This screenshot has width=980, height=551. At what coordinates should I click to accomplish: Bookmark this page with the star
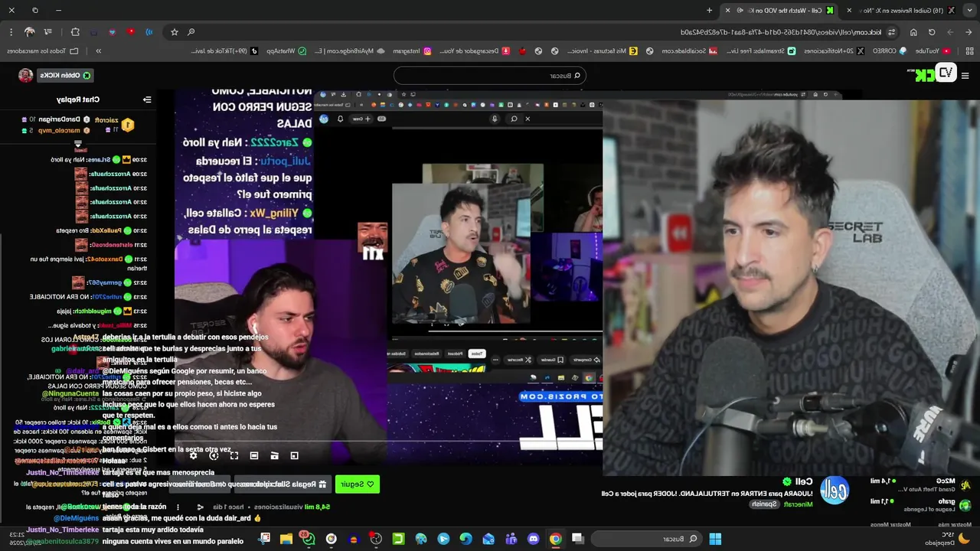pos(175,32)
